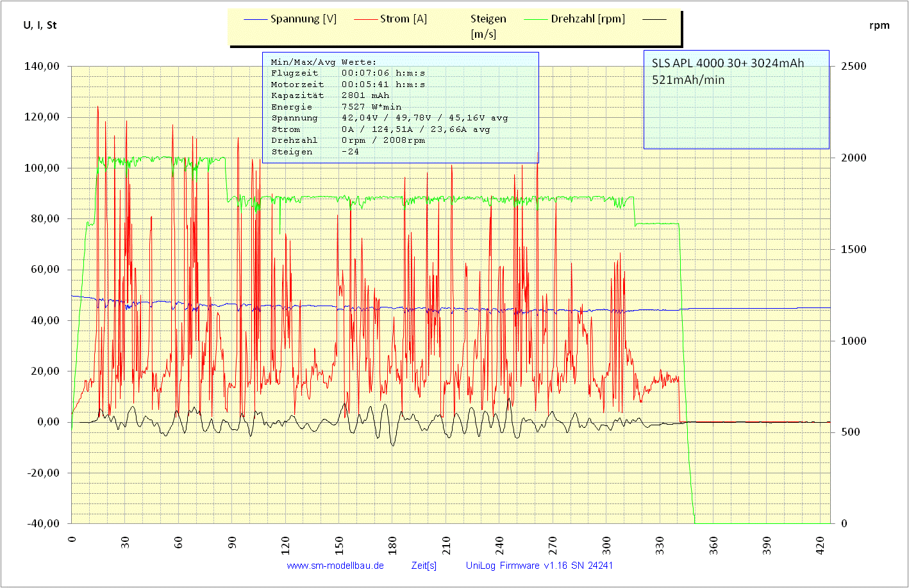Click the 420 seconds time axis label

click(x=821, y=546)
